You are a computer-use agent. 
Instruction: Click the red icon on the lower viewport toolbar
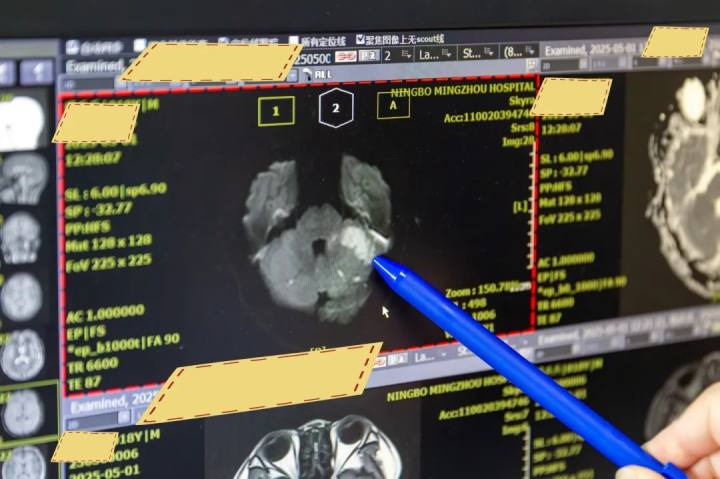tap(379, 362)
